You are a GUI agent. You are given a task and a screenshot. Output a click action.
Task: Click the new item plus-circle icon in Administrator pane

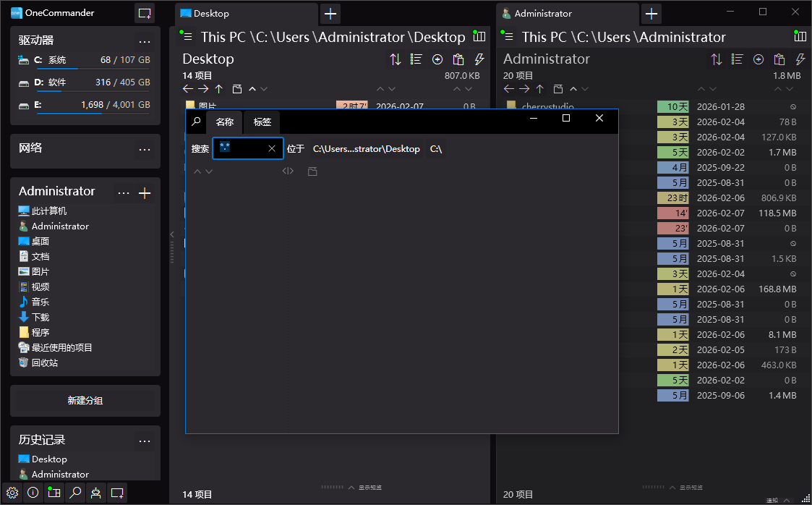[758, 59]
